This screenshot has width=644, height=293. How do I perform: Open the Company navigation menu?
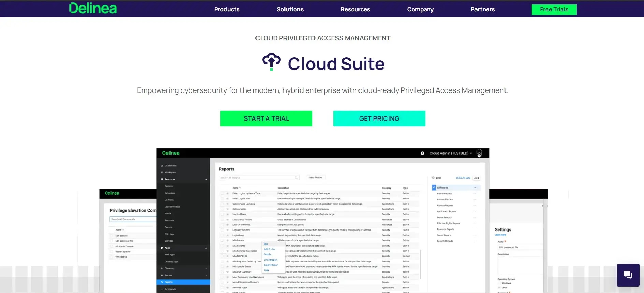click(x=421, y=9)
